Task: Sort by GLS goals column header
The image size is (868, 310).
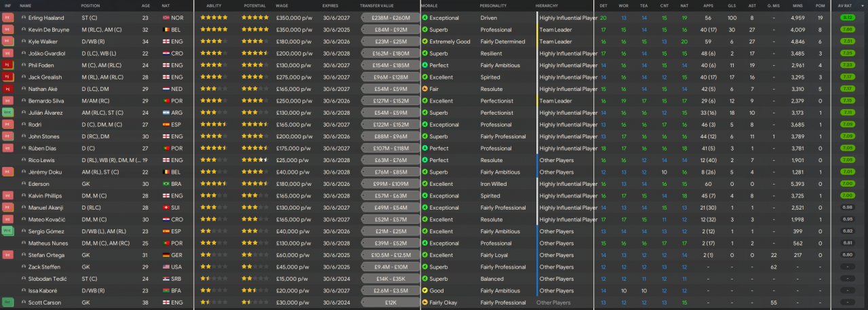Action: pyautogui.click(x=732, y=5)
